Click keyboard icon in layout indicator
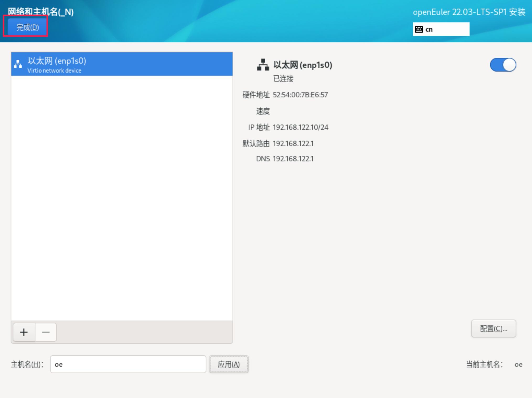 point(419,29)
